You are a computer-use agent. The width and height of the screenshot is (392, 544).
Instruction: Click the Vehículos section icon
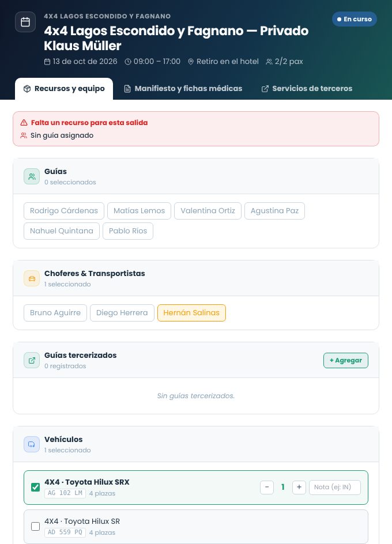[32, 444]
